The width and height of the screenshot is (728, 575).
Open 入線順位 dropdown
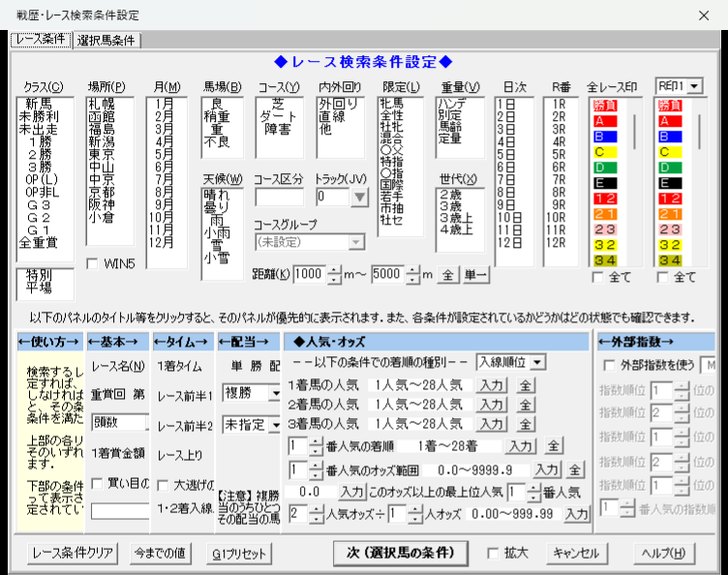tap(537, 362)
